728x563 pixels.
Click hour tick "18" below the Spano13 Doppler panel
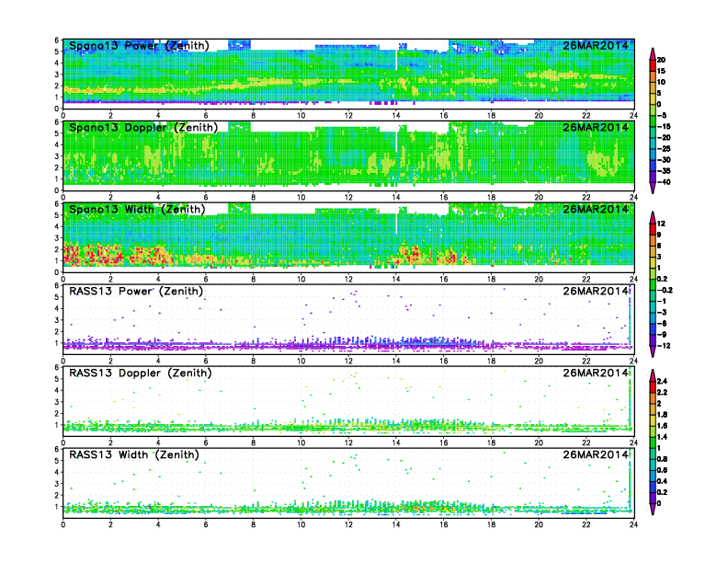click(491, 198)
